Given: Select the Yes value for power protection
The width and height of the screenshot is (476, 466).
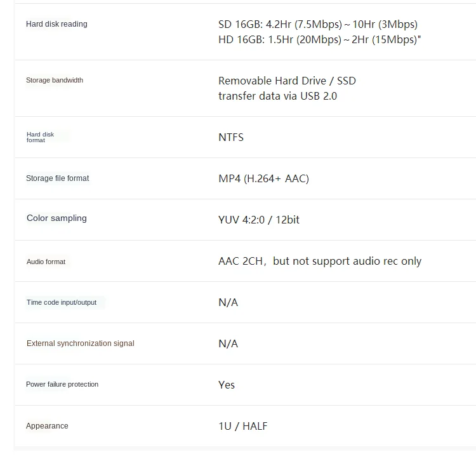Looking at the screenshot, I should click(x=227, y=385).
